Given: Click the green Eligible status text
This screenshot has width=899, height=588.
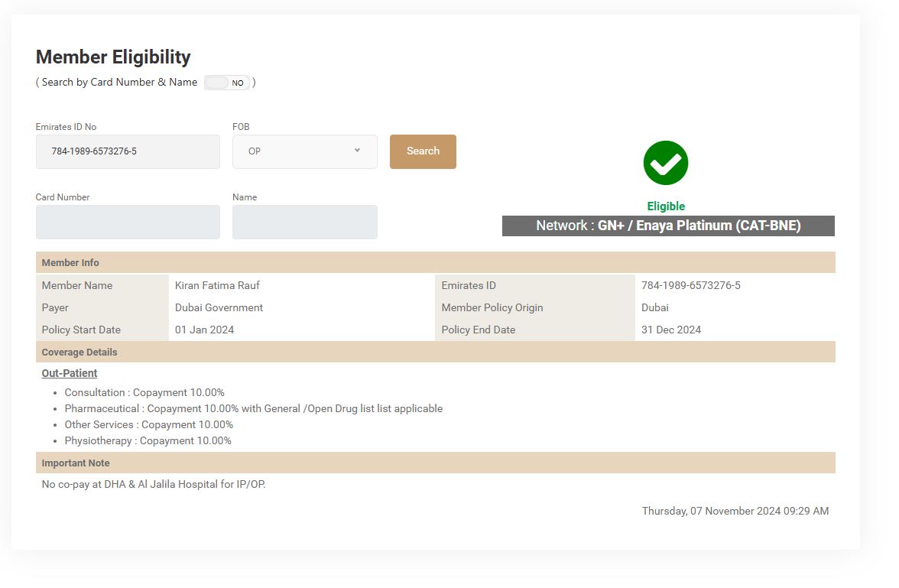Looking at the screenshot, I should tap(666, 206).
